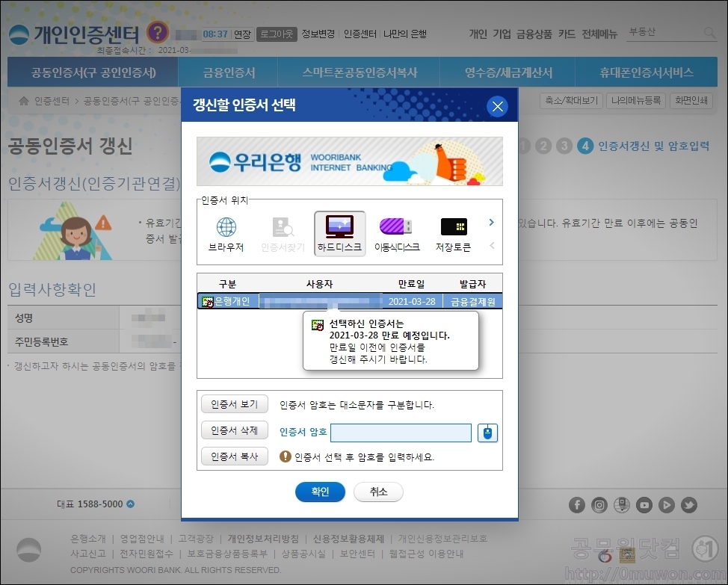Select the 은행개인 certificate row
The height and width of the screenshot is (585, 728).
[x=350, y=302]
